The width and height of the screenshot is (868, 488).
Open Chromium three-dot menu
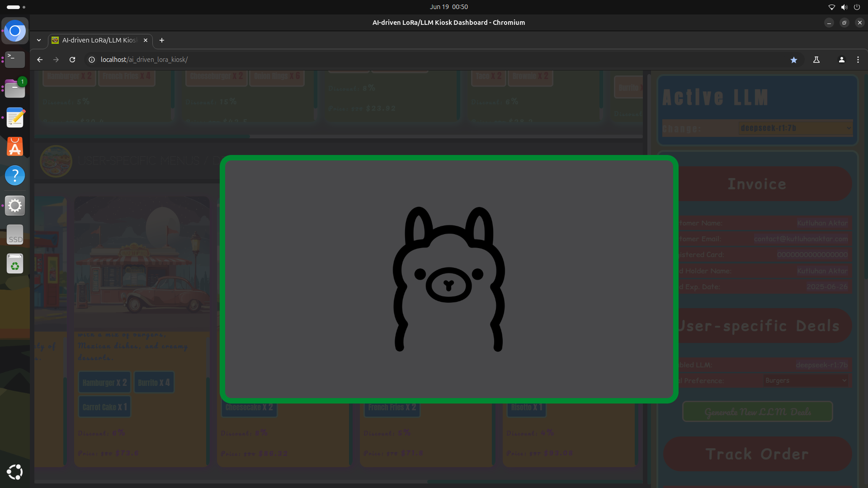coord(858,60)
